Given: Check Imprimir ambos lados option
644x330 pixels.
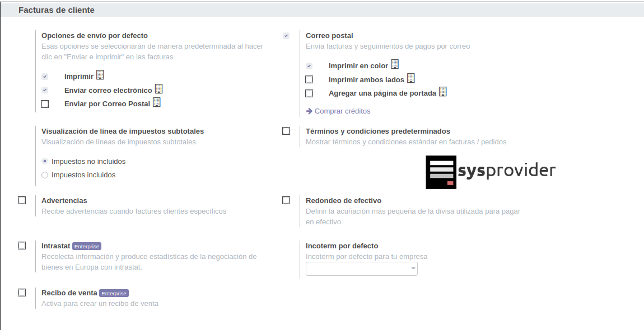Looking at the screenshot, I should (x=309, y=79).
